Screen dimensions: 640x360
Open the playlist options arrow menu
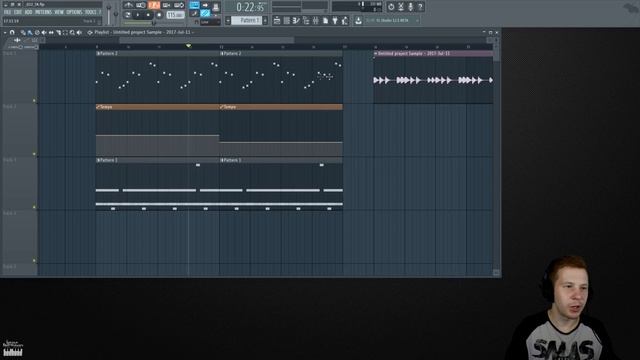click(5, 32)
